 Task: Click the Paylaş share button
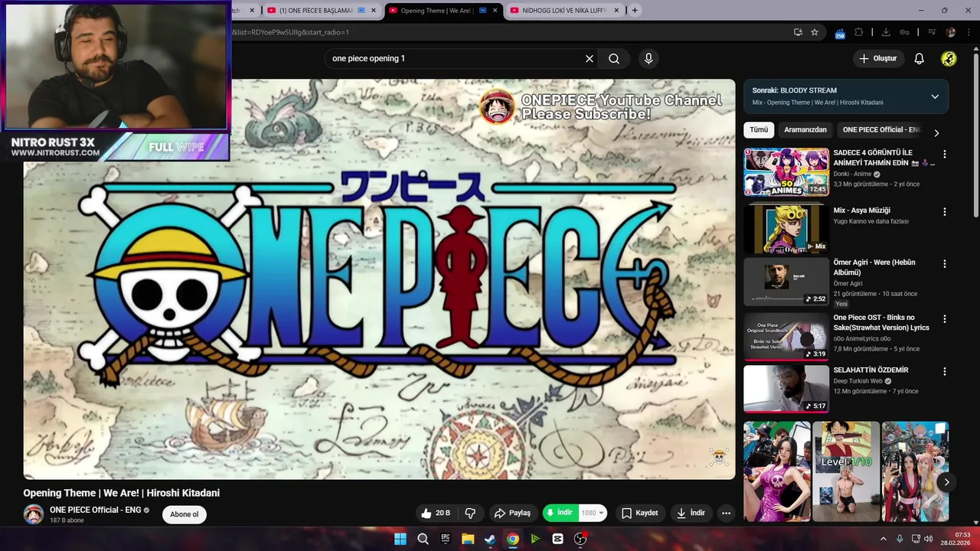coord(512,513)
